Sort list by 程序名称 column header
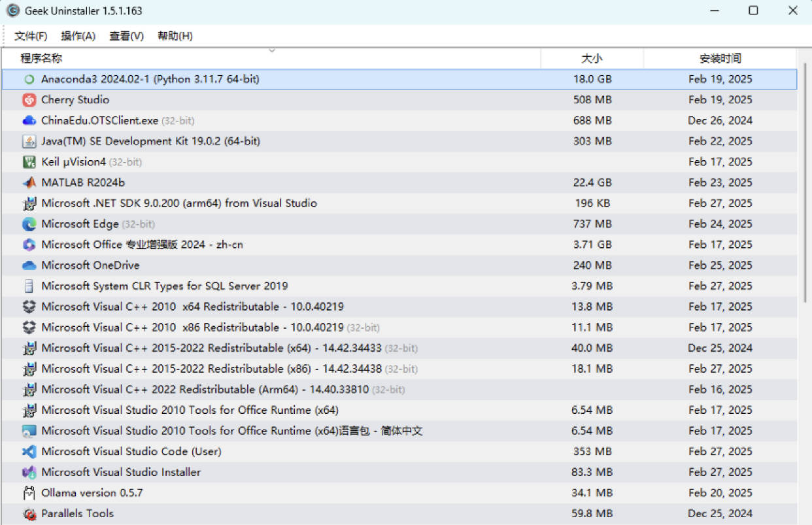812x525 pixels. point(271,58)
